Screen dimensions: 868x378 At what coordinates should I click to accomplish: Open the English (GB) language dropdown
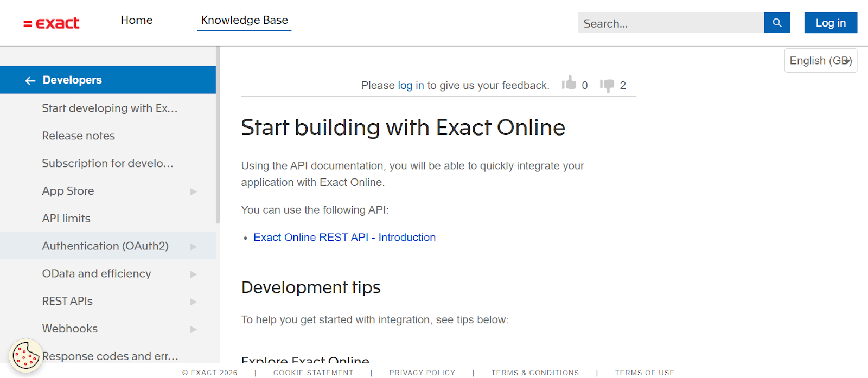(821, 61)
